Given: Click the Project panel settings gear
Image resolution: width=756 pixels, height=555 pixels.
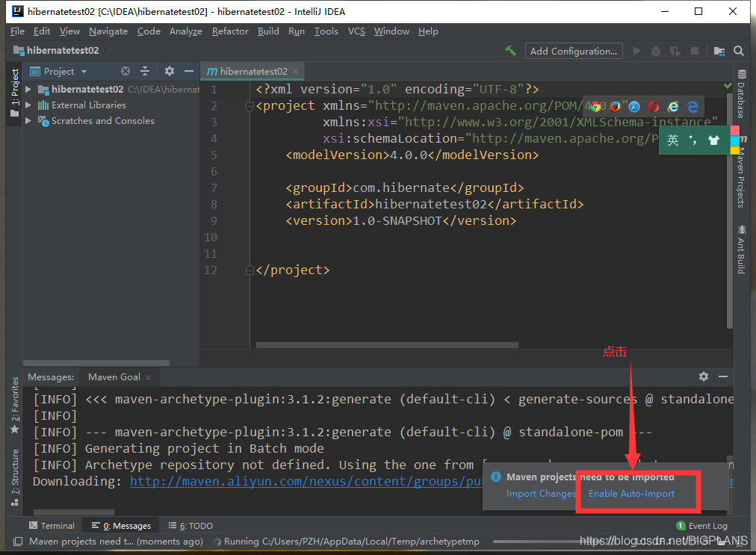Looking at the screenshot, I should tap(170, 71).
